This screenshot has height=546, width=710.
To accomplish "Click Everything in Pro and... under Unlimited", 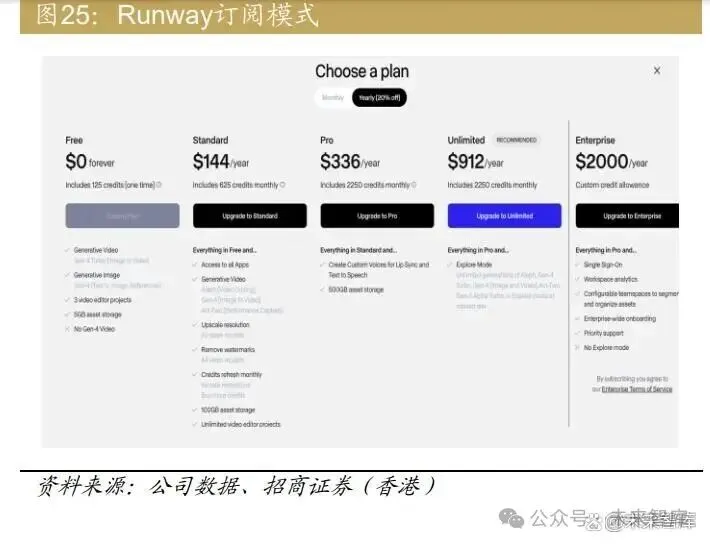I will point(478,250).
